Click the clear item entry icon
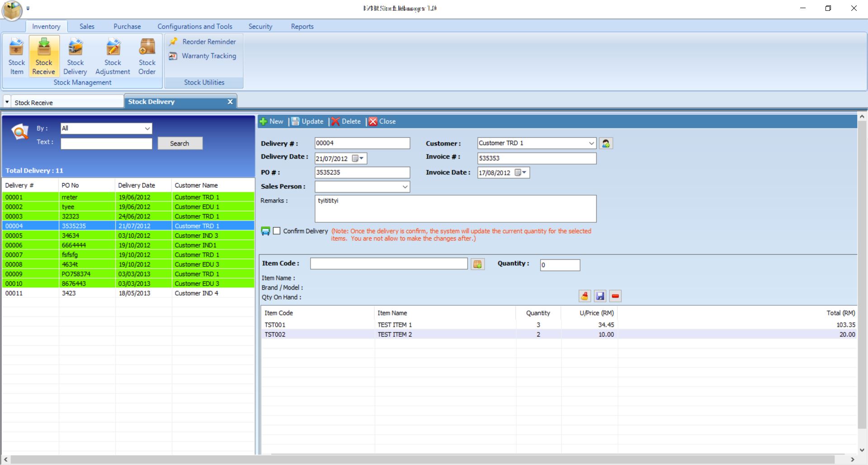Screen dimensions: 868x465 pos(585,296)
